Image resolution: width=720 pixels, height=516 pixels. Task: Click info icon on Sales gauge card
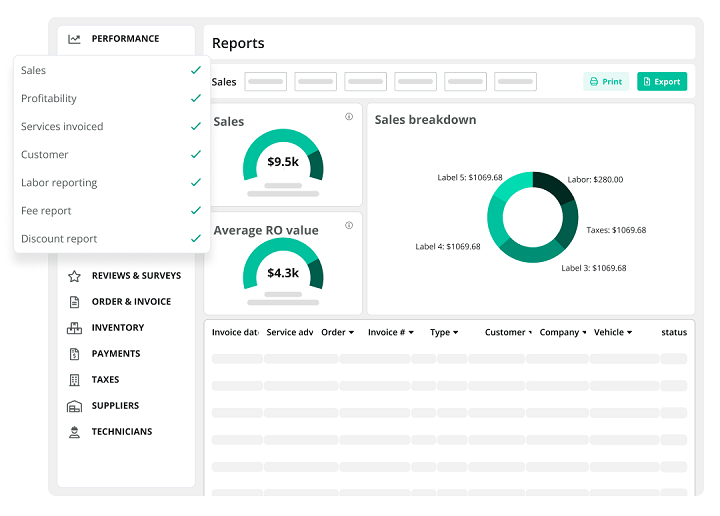pyautogui.click(x=349, y=117)
